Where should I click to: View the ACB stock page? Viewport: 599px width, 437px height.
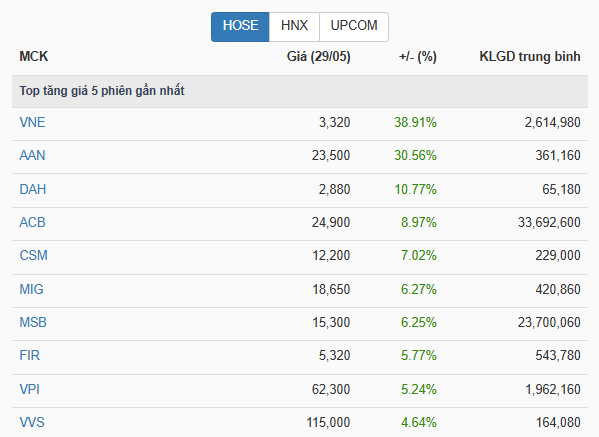(32, 222)
